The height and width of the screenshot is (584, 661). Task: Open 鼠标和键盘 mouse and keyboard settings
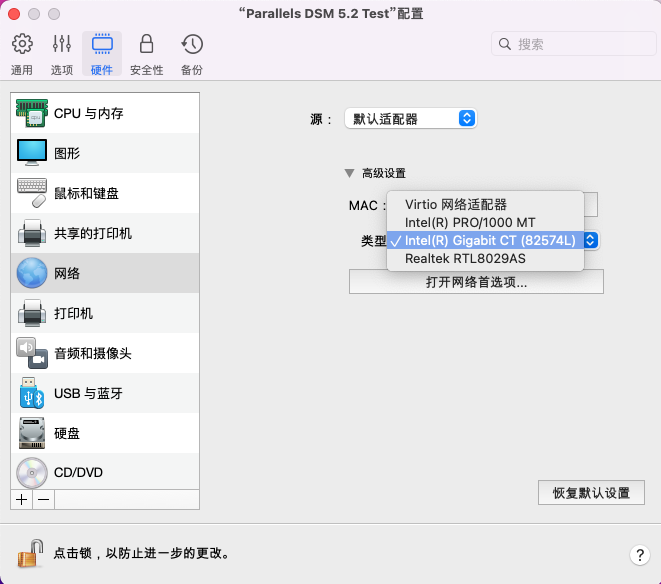coord(105,193)
